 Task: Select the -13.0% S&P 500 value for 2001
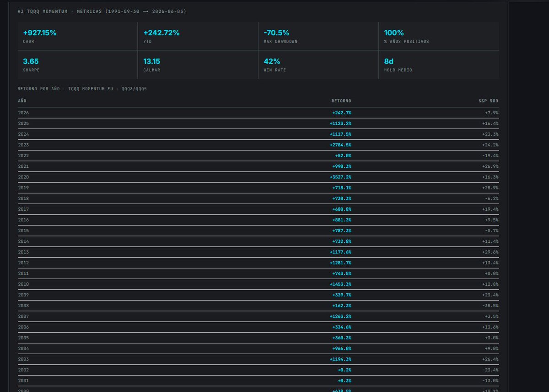[490, 381]
